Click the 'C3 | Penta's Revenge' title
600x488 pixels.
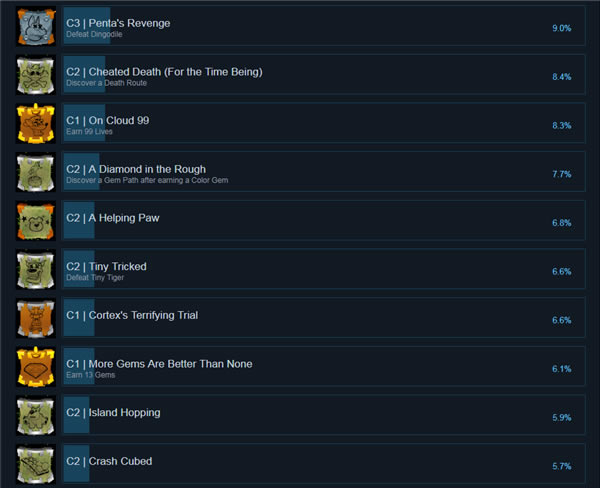118,23
